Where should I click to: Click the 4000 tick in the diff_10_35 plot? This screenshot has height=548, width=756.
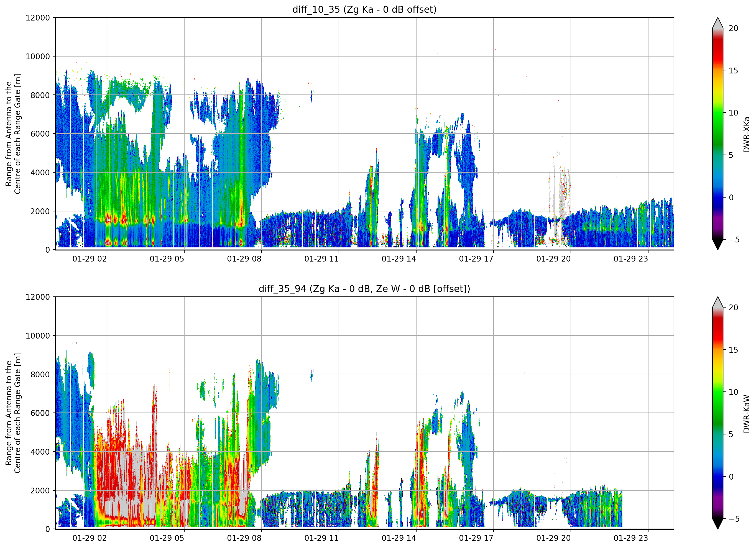[x=40, y=173]
